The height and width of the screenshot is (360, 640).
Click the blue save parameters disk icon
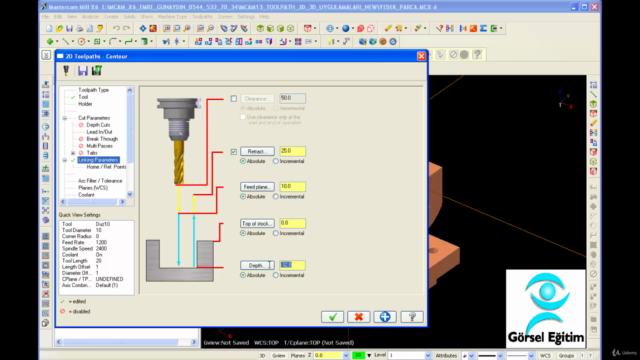point(82,71)
